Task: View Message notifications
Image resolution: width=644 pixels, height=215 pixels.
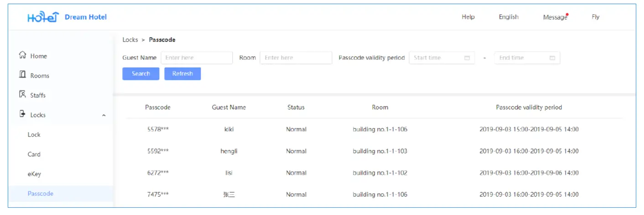Action: coord(555,17)
